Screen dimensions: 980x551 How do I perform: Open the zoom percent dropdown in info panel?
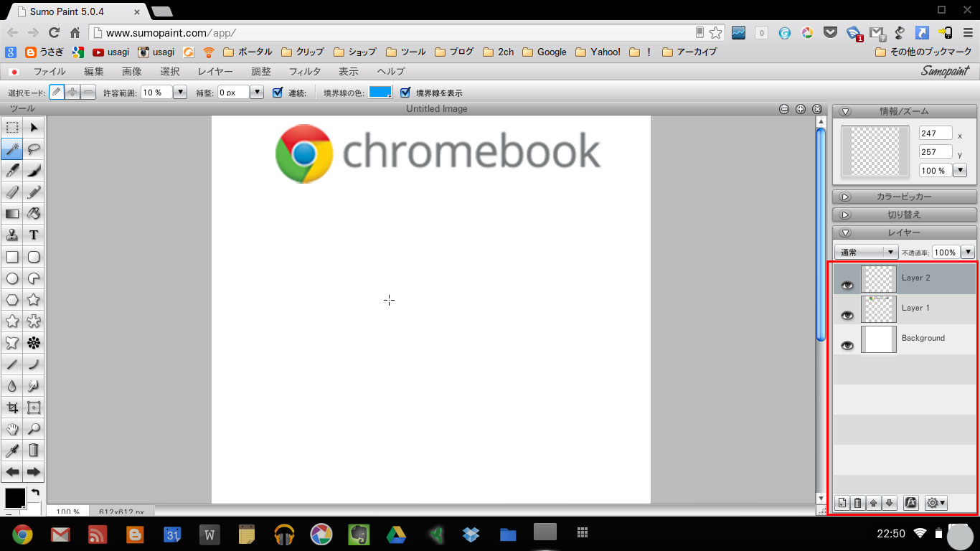(959, 171)
